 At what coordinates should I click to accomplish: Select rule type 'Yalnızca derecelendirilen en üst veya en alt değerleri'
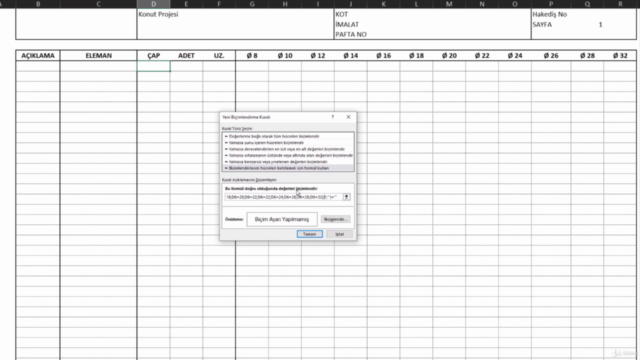[288, 149]
